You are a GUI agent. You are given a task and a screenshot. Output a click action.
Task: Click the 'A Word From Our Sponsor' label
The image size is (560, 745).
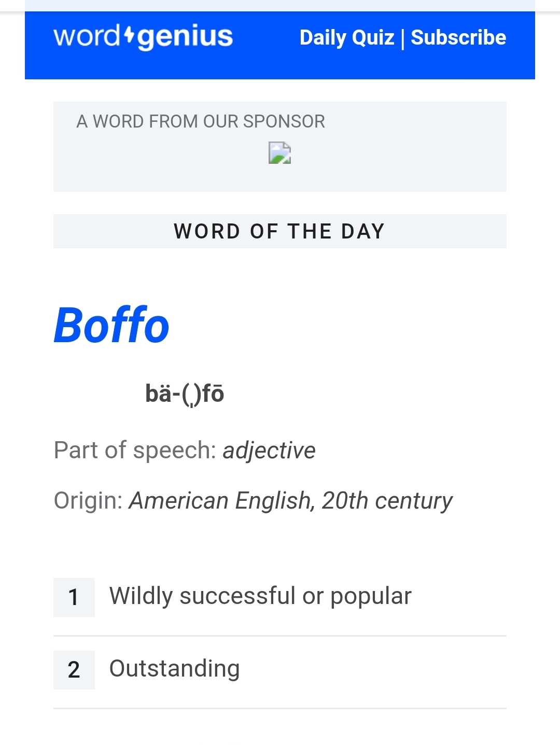(200, 121)
